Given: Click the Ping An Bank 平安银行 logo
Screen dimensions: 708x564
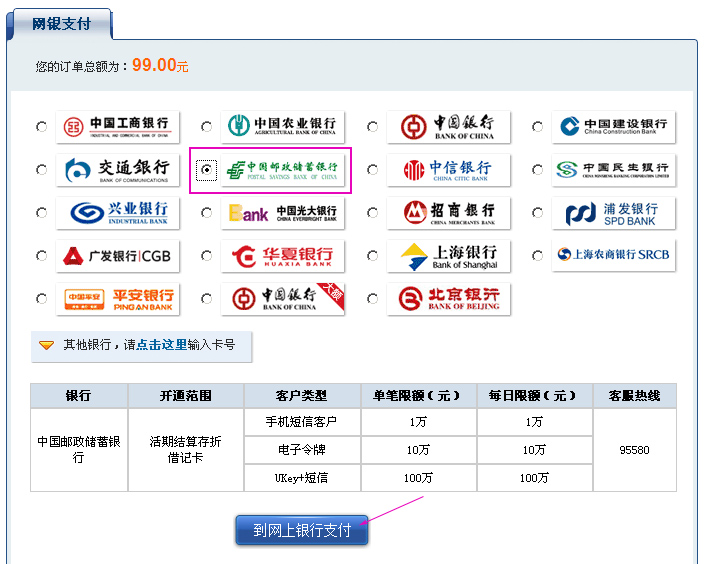Looking at the screenshot, I should [x=117, y=299].
